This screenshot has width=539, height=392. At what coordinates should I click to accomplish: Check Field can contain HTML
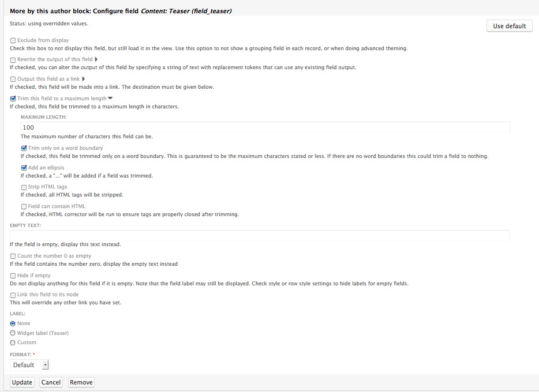24,206
